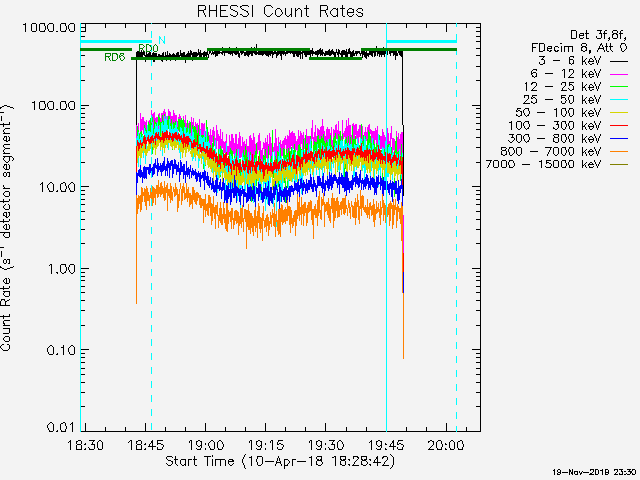Click the 'RD0' green flag label
640x480 pixels.
(x=148, y=49)
